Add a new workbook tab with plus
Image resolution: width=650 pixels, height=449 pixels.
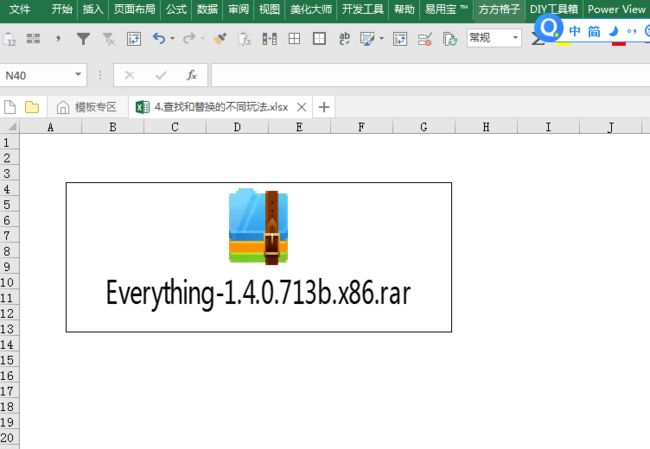tap(324, 107)
